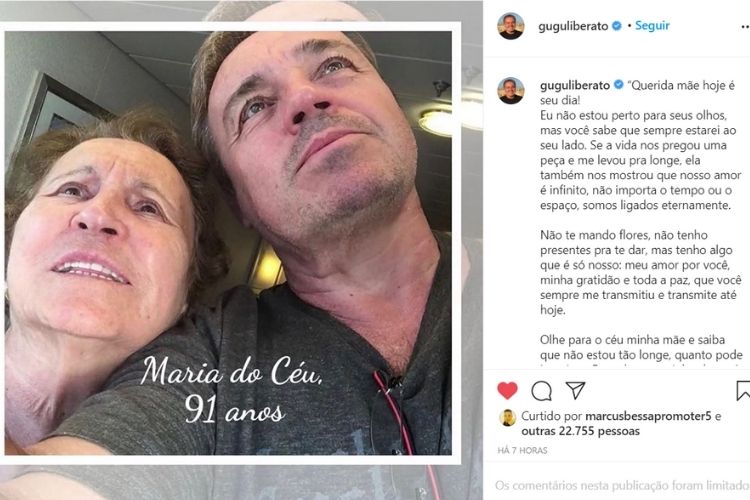750x500 pixels.
Task: Click the verified badge in the header
Action: [x=617, y=26]
